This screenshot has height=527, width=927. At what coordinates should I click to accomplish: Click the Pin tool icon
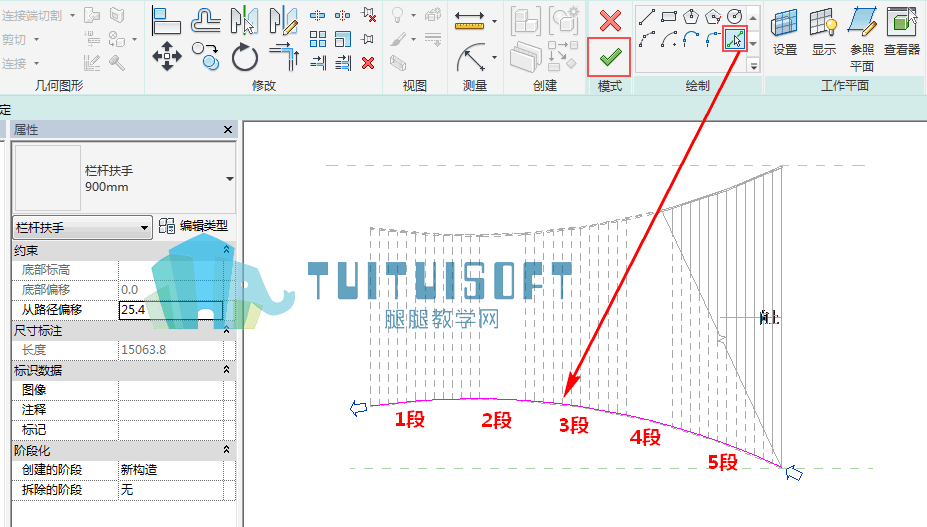[x=368, y=40]
